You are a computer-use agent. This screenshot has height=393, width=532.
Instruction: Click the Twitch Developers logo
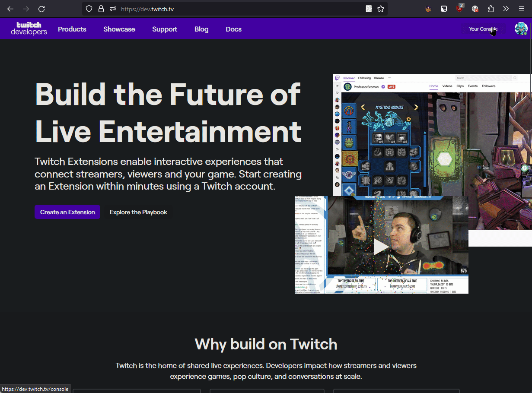point(29,29)
